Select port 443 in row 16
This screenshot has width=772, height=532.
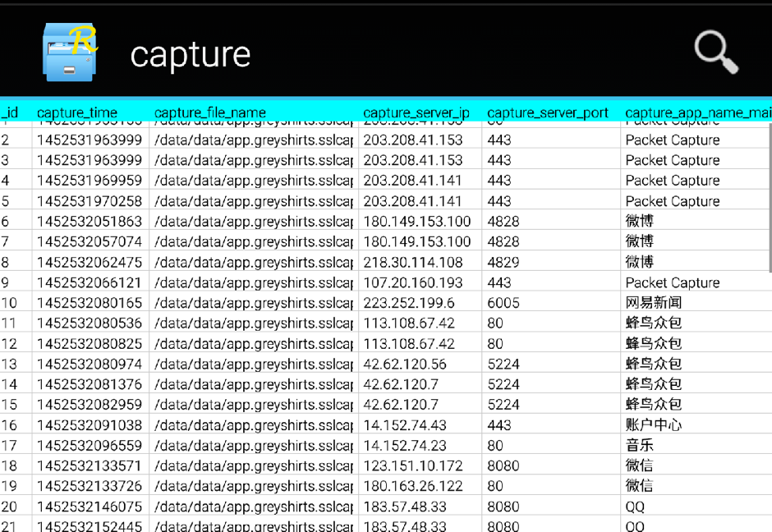[499, 424]
